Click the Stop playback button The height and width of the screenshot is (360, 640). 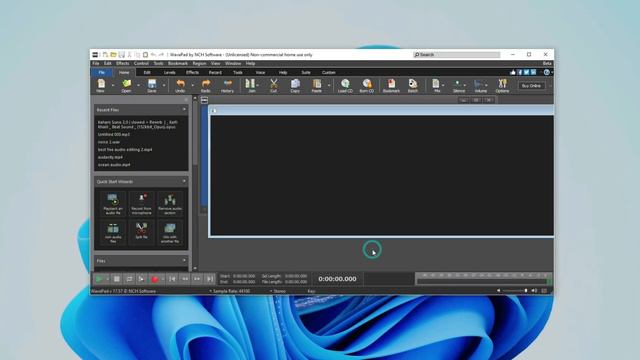pos(117,279)
